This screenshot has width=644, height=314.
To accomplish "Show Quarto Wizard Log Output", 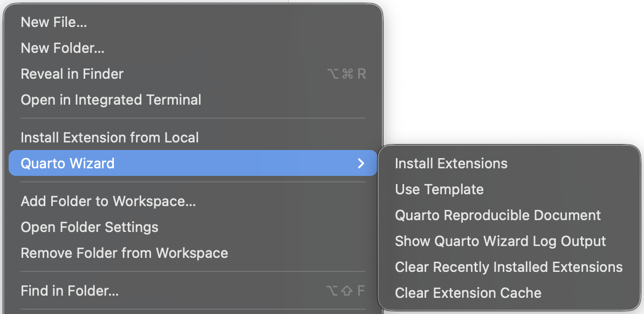I will point(501,241).
